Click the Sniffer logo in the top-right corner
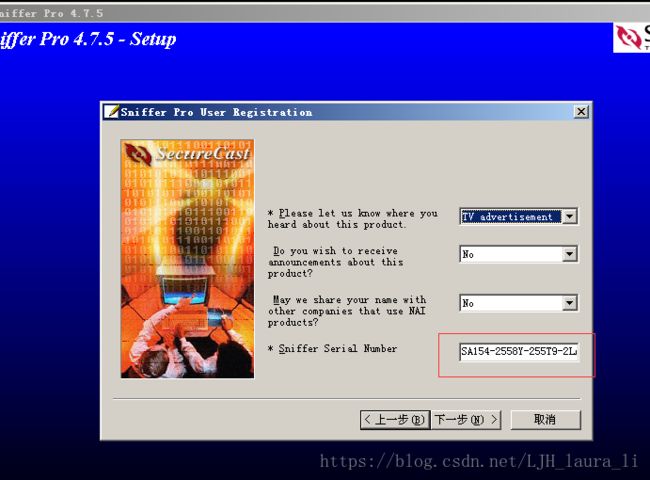This screenshot has width=650, height=480. [631, 37]
